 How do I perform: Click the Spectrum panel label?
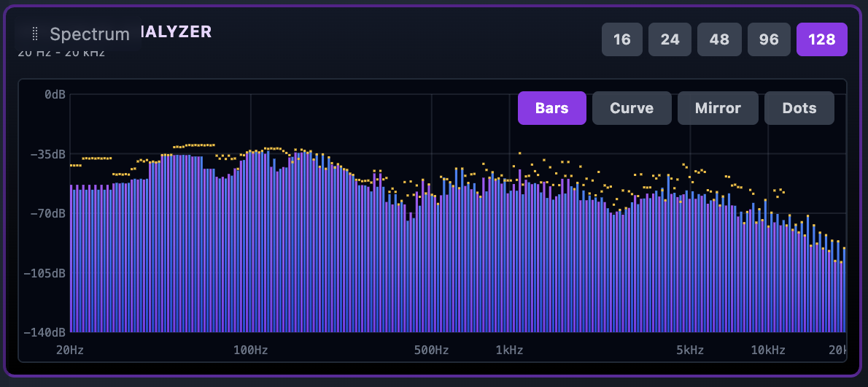(x=89, y=34)
